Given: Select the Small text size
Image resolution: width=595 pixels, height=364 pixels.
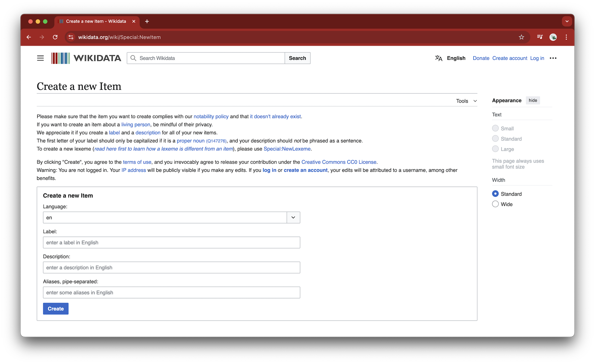Looking at the screenshot, I should pyautogui.click(x=495, y=128).
